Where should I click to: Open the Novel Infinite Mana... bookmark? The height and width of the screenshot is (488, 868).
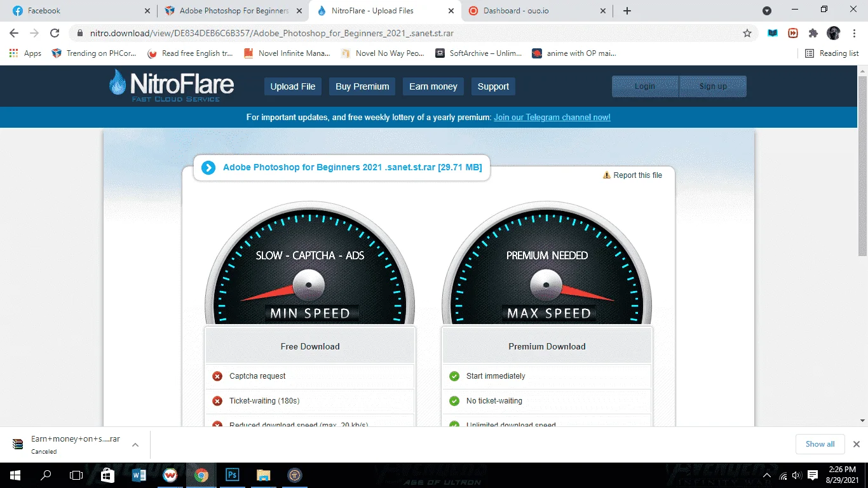[287, 53]
